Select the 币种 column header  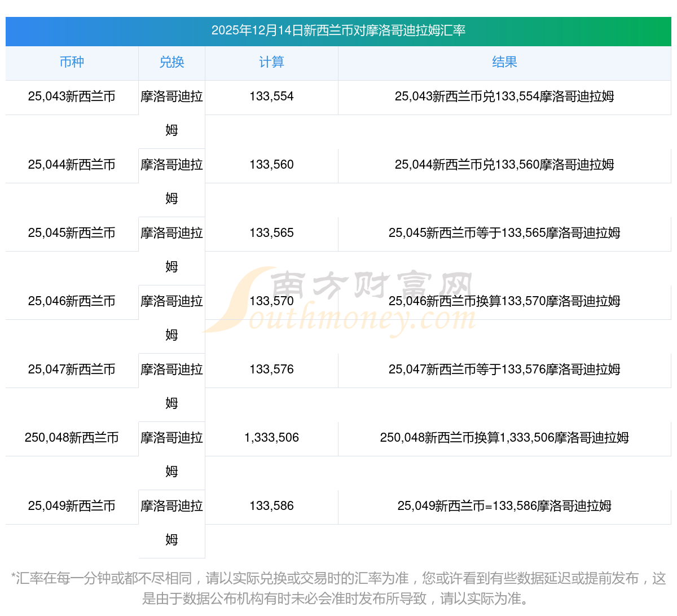[x=72, y=62]
